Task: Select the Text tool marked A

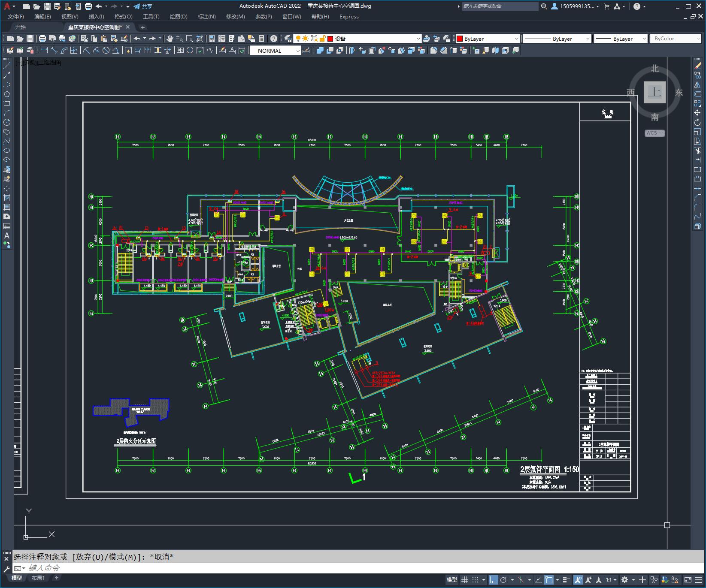Action: pos(7,235)
